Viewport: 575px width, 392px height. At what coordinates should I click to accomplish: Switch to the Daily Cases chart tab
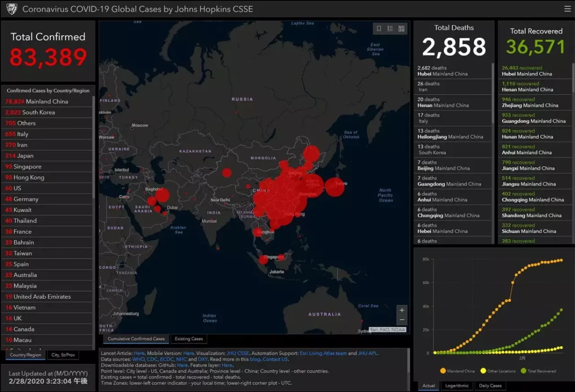tap(490, 386)
